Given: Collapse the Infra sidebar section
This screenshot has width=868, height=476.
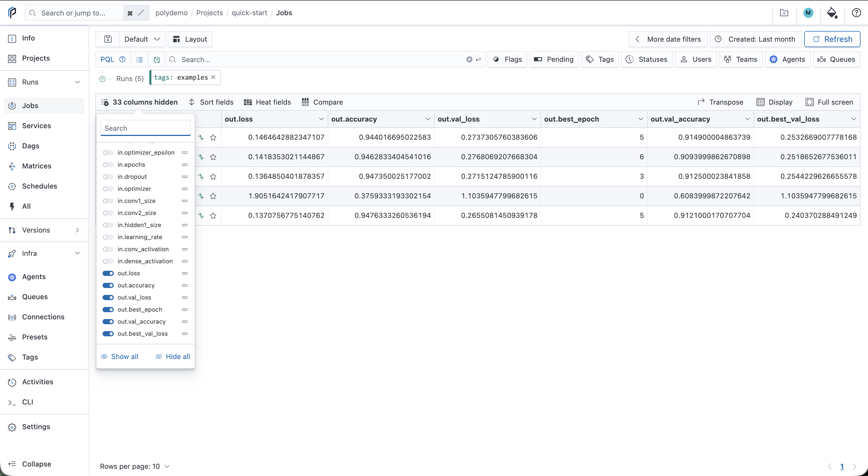Looking at the screenshot, I should point(78,254).
